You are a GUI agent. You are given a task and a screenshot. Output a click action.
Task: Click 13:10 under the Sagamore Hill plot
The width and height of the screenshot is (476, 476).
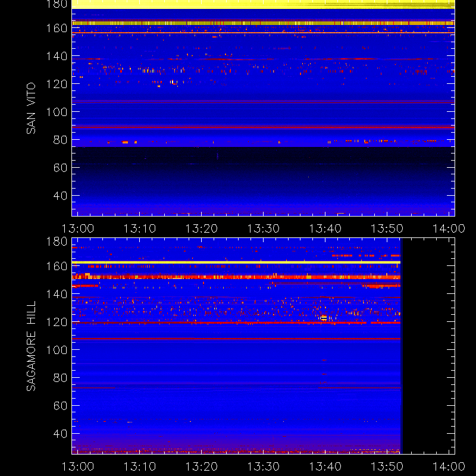(140, 466)
